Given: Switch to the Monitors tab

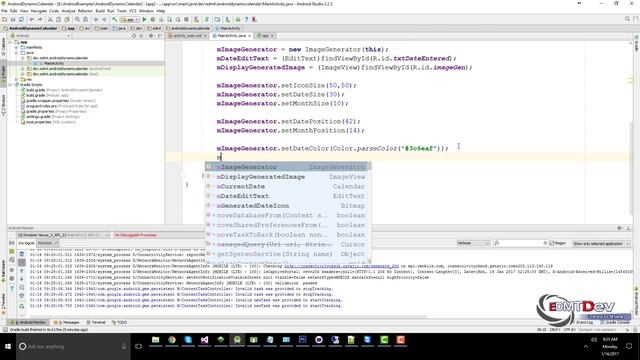Looking at the screenshot, I should point(48,243).
